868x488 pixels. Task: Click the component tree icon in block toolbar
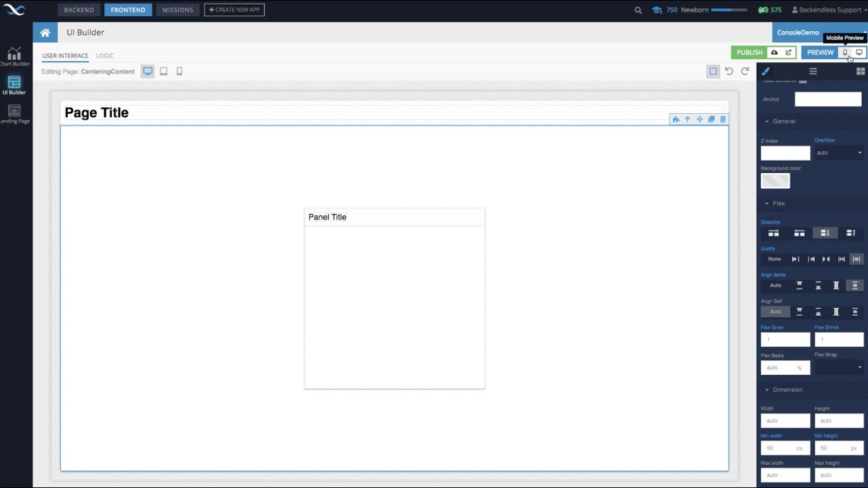676,119
